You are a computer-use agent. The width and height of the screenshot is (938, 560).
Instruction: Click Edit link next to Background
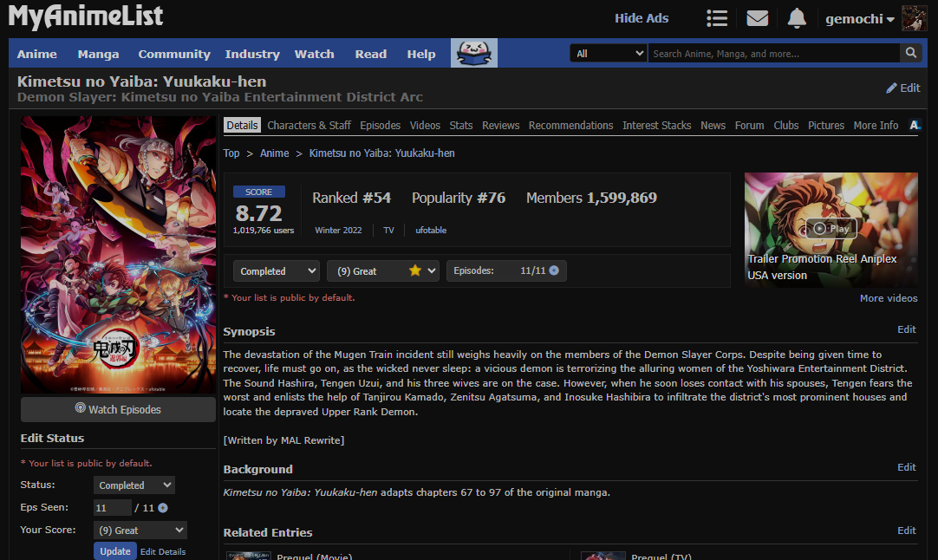[x=906, y=466]
